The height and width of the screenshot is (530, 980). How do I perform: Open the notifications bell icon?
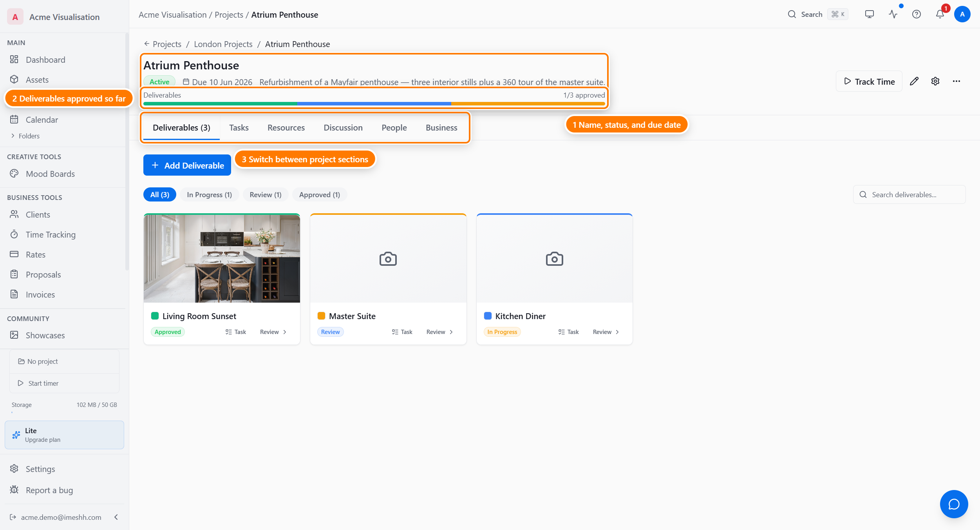pos(940,15)
